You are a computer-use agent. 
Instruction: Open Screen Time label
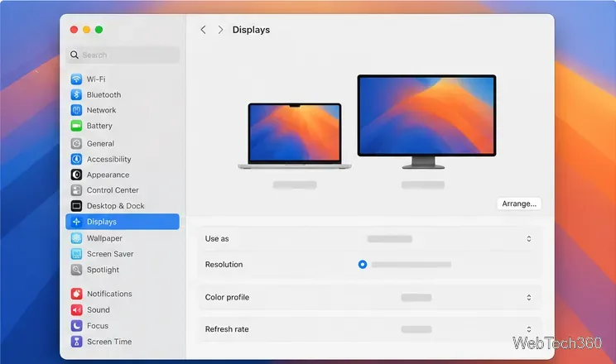[109, 342]
